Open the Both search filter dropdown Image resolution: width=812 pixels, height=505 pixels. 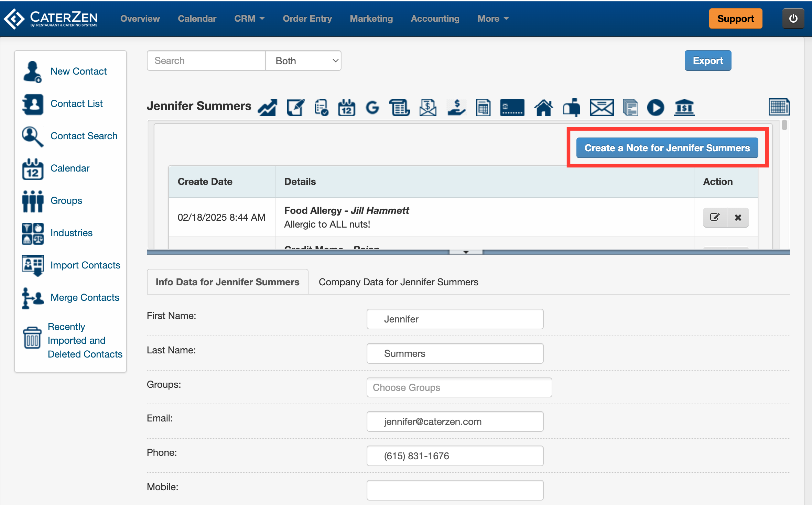point(303,61)
